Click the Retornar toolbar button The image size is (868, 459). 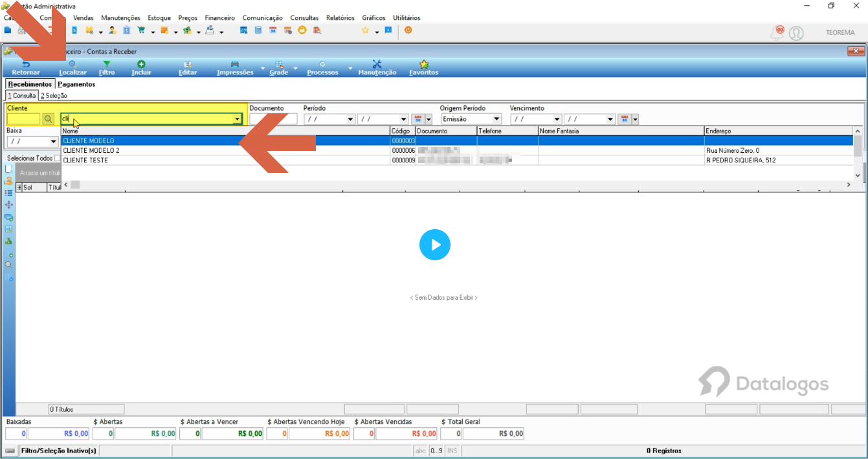point(26,68)
